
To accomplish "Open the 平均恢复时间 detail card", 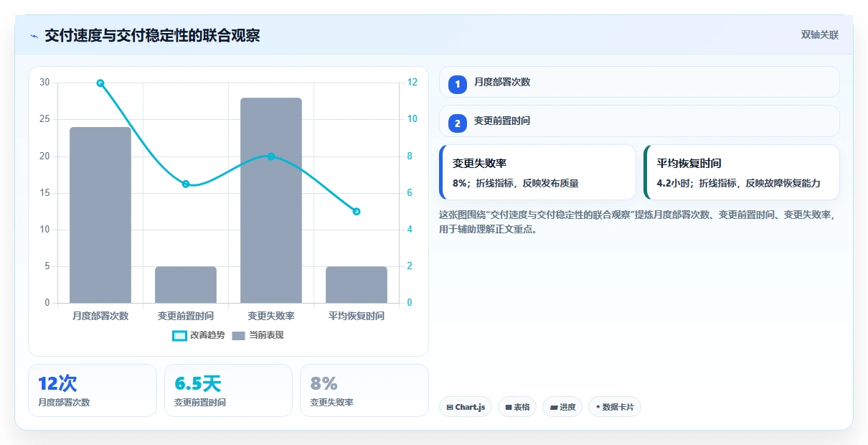I will [x=741, y=172].
